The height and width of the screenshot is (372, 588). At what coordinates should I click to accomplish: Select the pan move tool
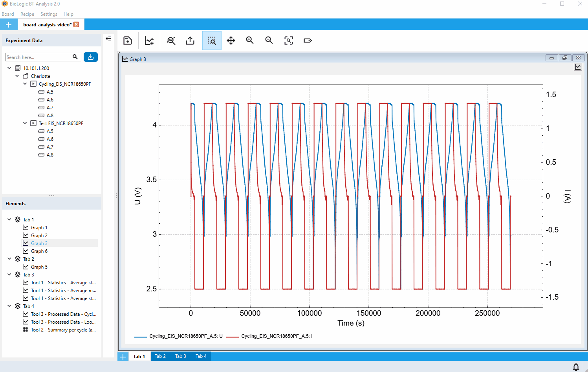click(231, 41)
